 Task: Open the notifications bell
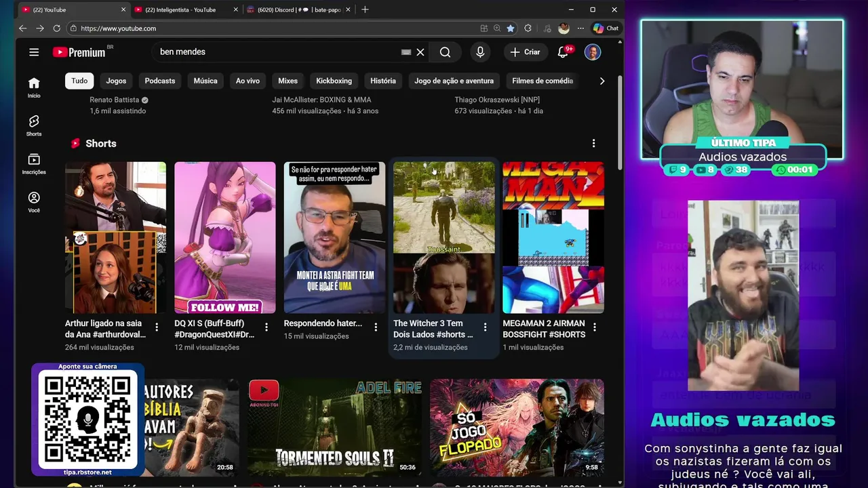[564, 52]
